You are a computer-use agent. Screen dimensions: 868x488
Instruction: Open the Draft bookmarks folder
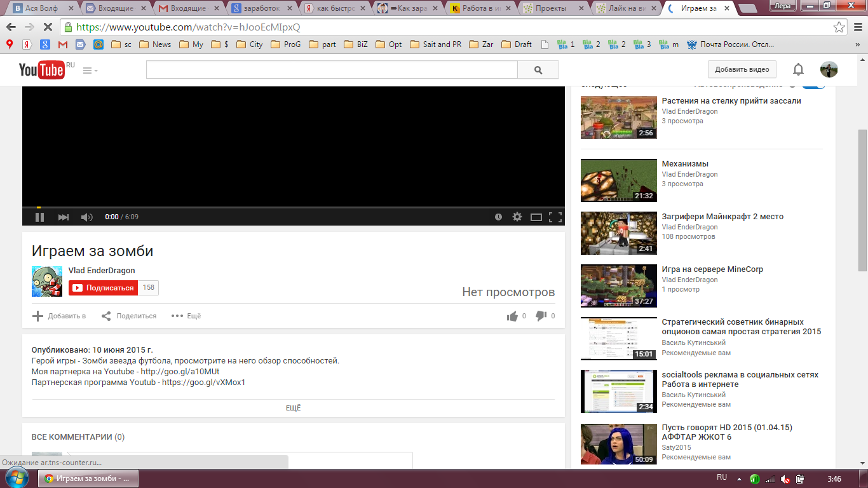(x=517, y=44)
